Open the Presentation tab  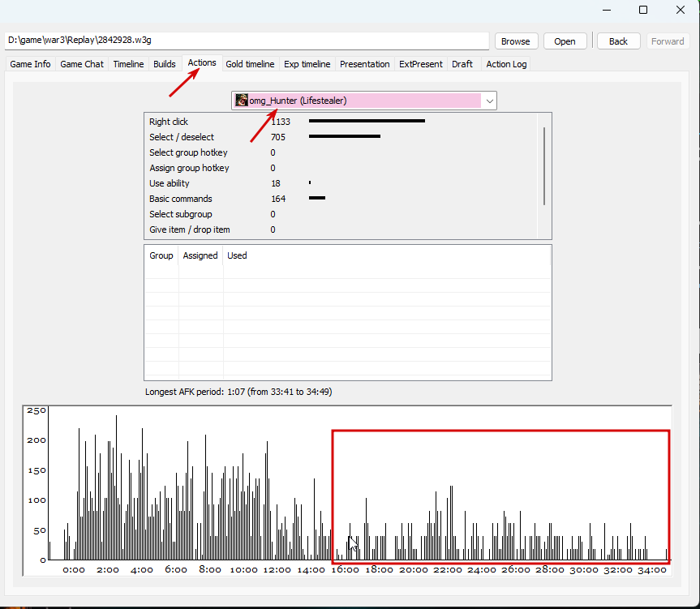(x=365, y=64)
